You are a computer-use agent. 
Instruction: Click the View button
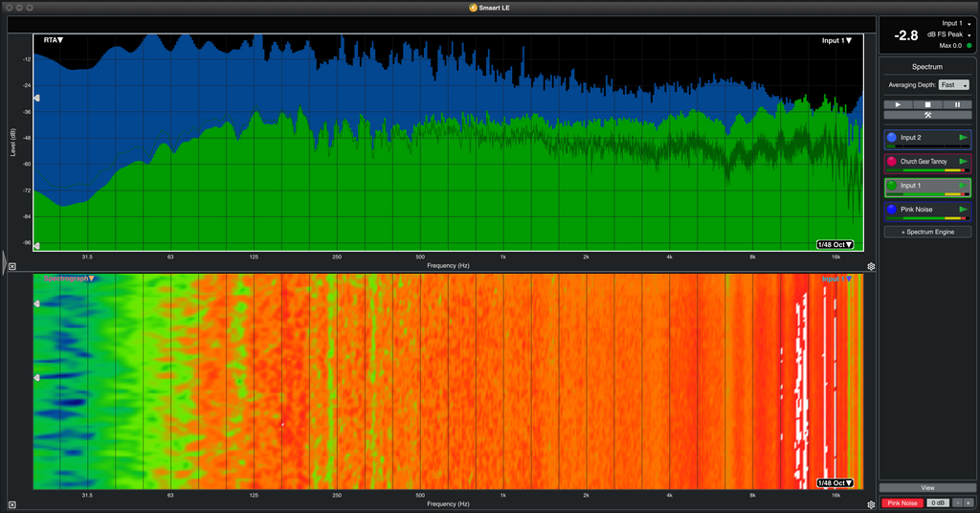point(927,488)
